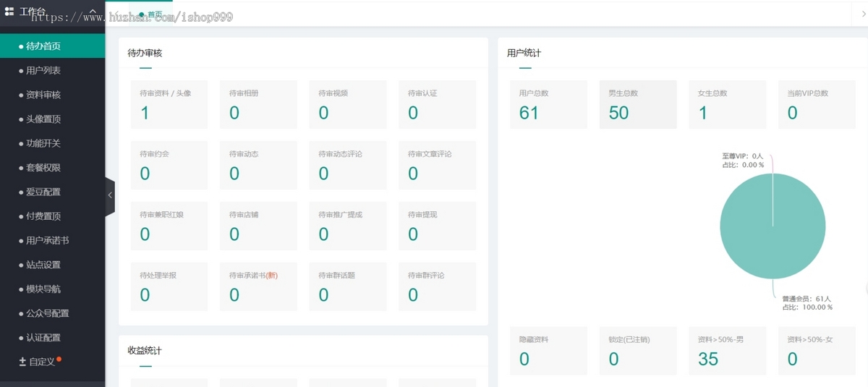868x387 pixels.
Task: Click the 女生总数 card
Action: 727,104
